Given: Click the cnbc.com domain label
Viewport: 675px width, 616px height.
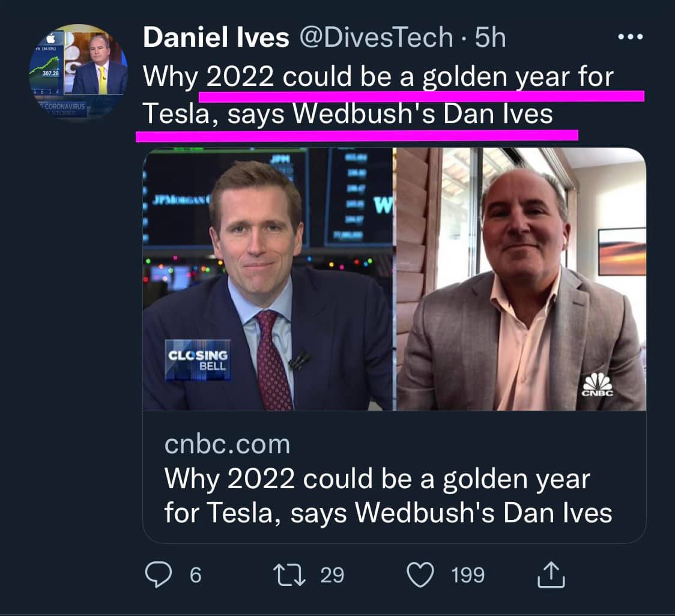Looking at the screenshot, I should click(x=227, y=445).
